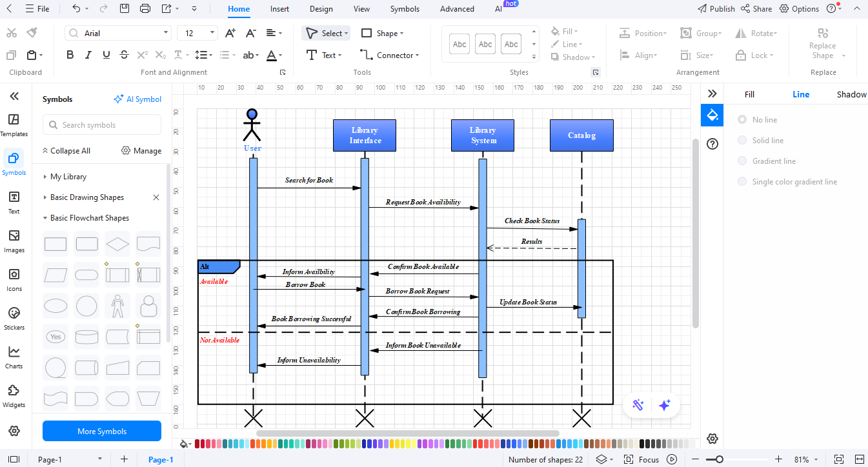Image resolution: width=868 pixels, height=467 pixels.
Task: Apply Strikethrough formatting
Action: (x=125, y=55)
